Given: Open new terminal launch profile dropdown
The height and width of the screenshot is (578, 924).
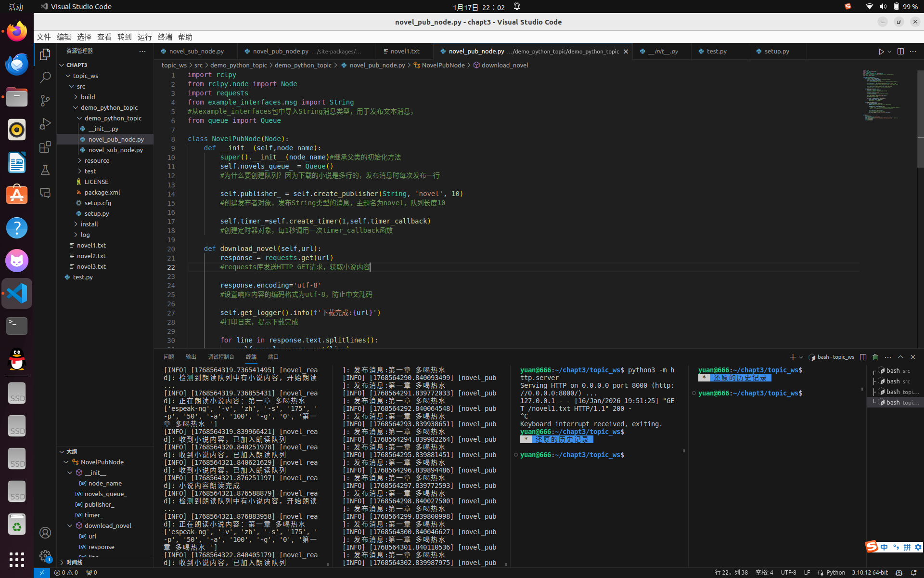Looking at the screenshot, I should coord(801,357).
